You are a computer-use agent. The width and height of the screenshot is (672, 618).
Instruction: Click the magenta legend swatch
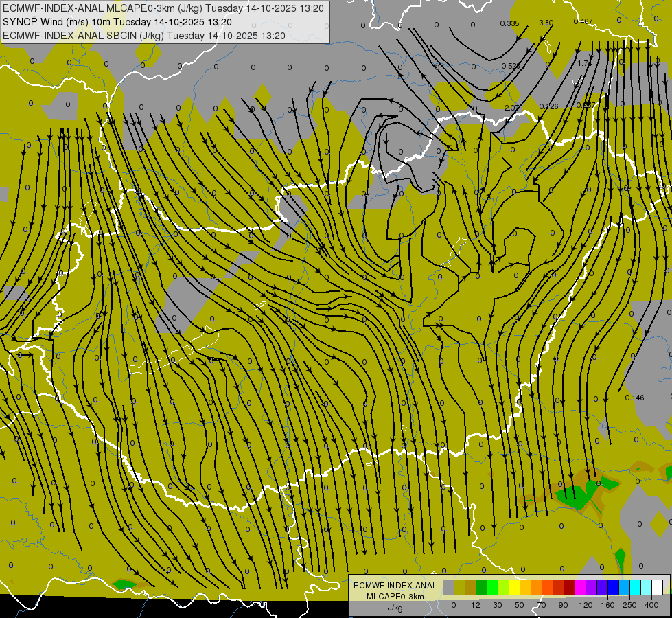click(581, 587)
